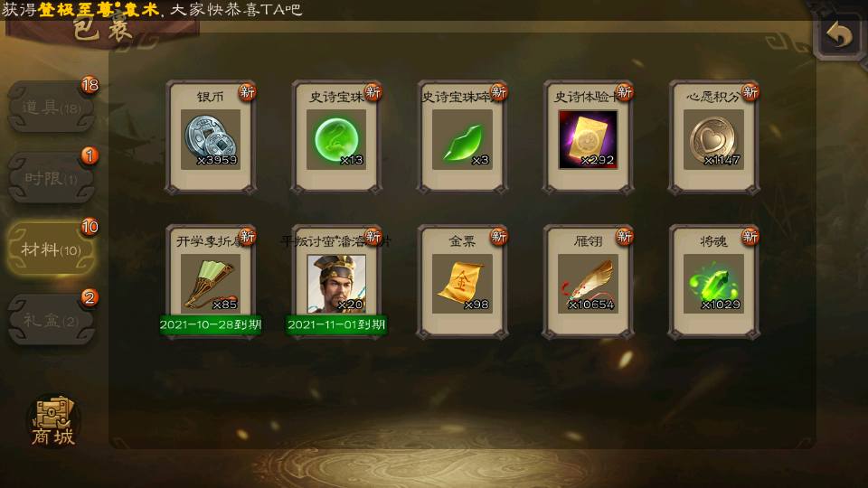
Task: Select the 将魂 green crystal item
Action: click(x=713, y=282)
